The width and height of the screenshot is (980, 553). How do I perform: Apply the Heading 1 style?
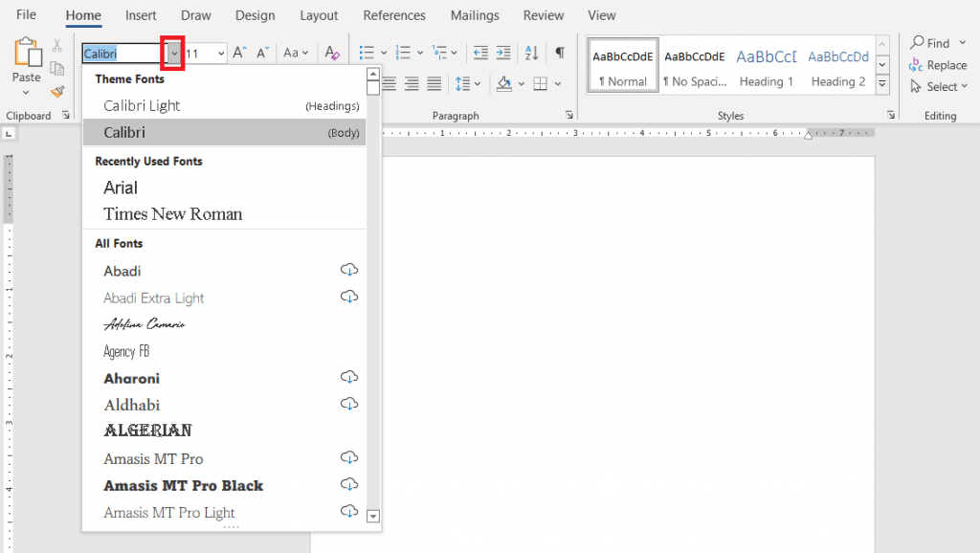766,65
